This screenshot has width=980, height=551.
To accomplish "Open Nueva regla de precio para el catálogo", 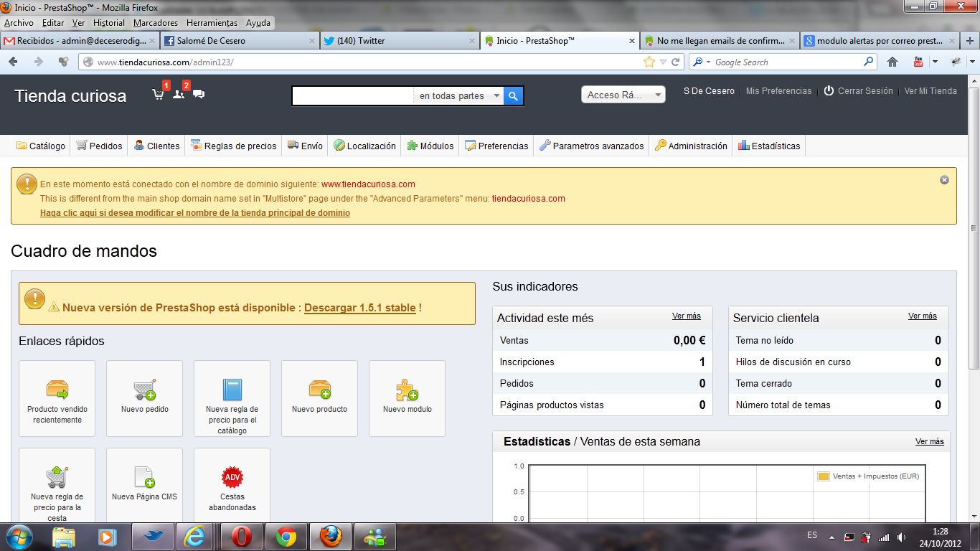I will (232, 398).
